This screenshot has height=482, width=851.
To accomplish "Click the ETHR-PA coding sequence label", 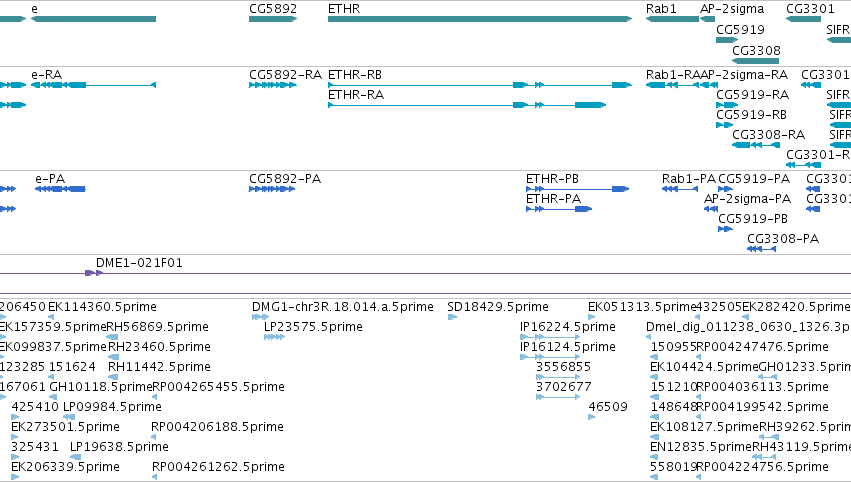I will (553, 199).
